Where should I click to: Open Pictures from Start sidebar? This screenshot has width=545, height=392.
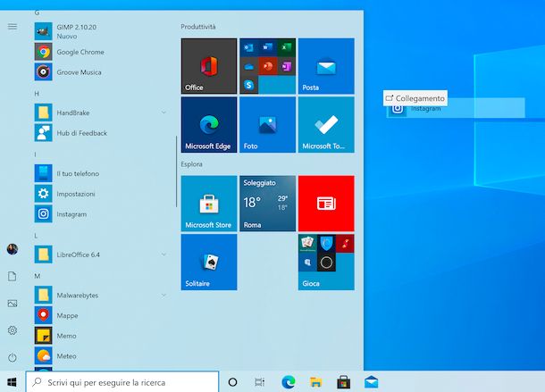(13, 304)
